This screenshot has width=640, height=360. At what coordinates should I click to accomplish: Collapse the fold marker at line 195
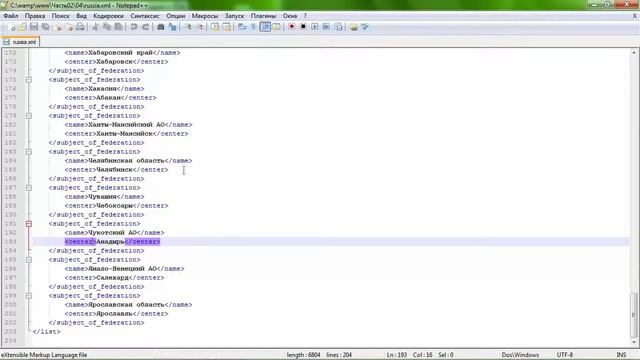point(29,260)
